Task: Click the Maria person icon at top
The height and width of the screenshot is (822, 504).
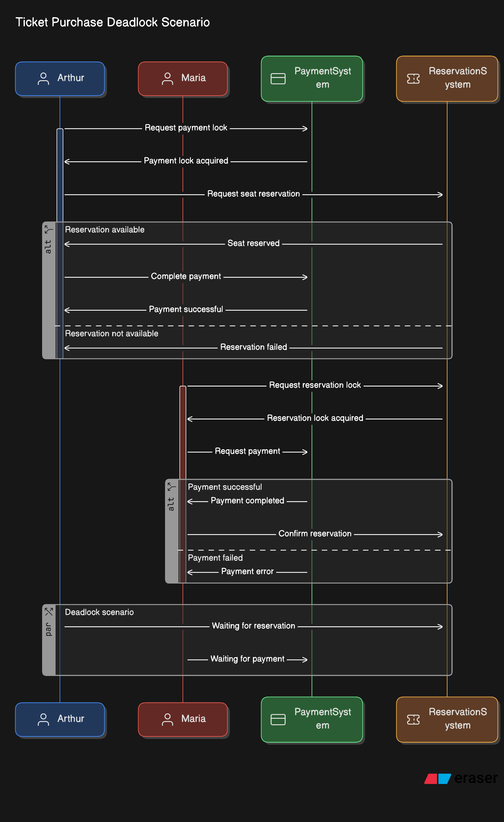Action: [168, 78]
